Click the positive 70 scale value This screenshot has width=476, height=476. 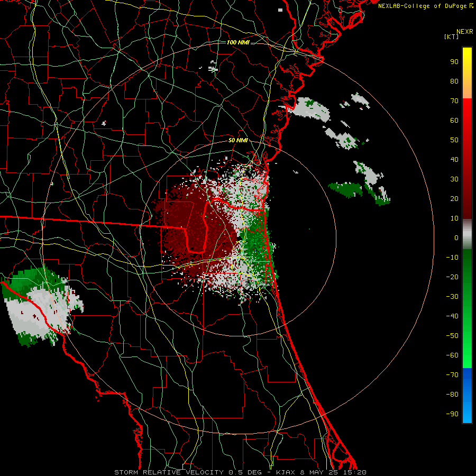coord(454,101)
